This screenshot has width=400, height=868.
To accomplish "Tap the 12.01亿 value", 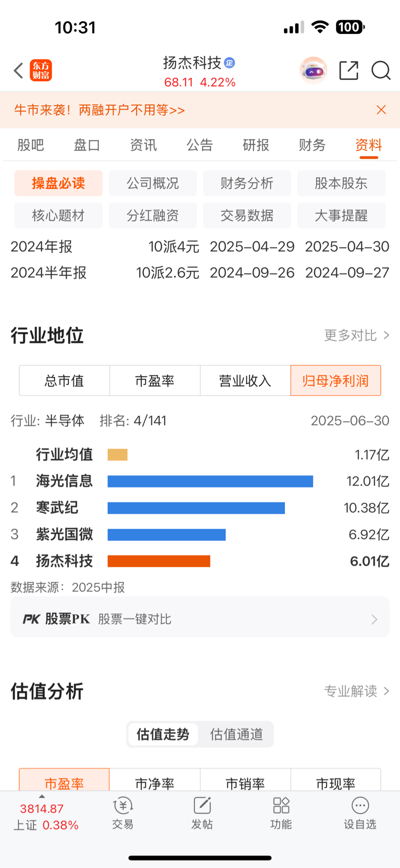I will pyautogui.click(x=368, y=481).
